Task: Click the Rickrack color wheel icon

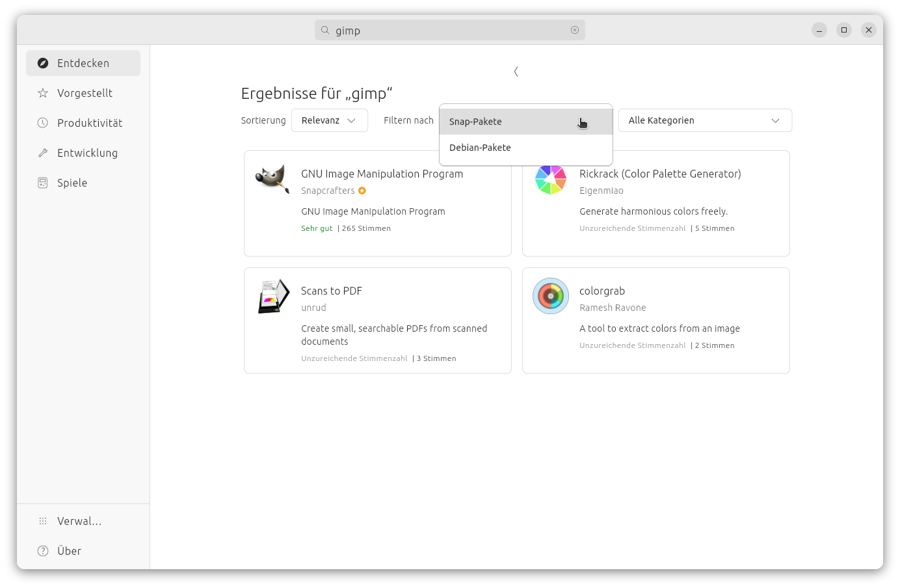Action: pyautogui.click(x=550, y=180)
